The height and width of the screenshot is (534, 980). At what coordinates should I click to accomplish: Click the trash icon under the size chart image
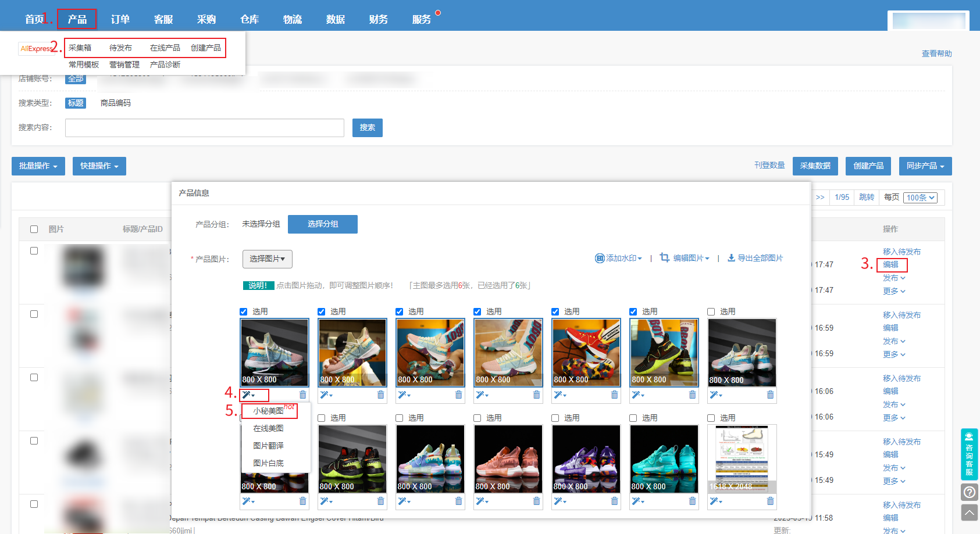[770, 501]
